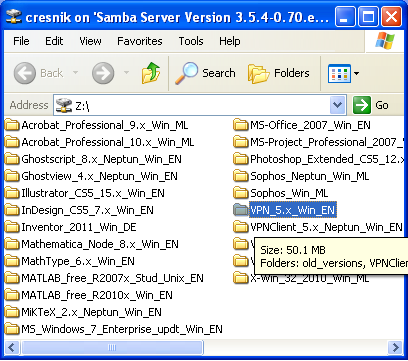Select Mathematica_Node_8.x_Win_EN folder icon

tap(12, 244)
